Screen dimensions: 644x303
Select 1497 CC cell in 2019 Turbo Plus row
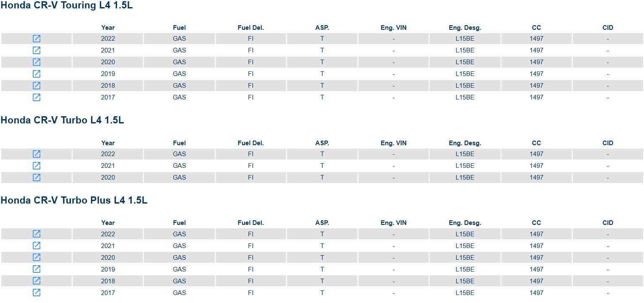pyautogui.click(x=536, y=269)
